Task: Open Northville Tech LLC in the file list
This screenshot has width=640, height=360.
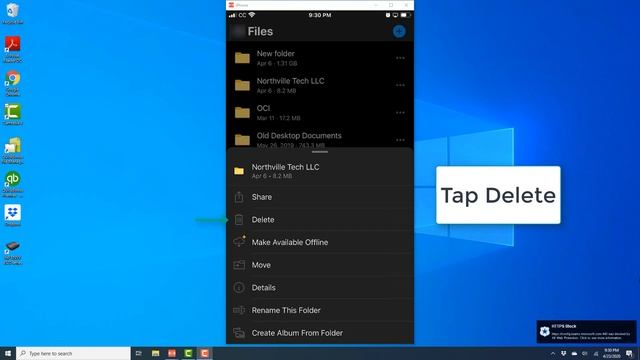Action: (320, 85)
